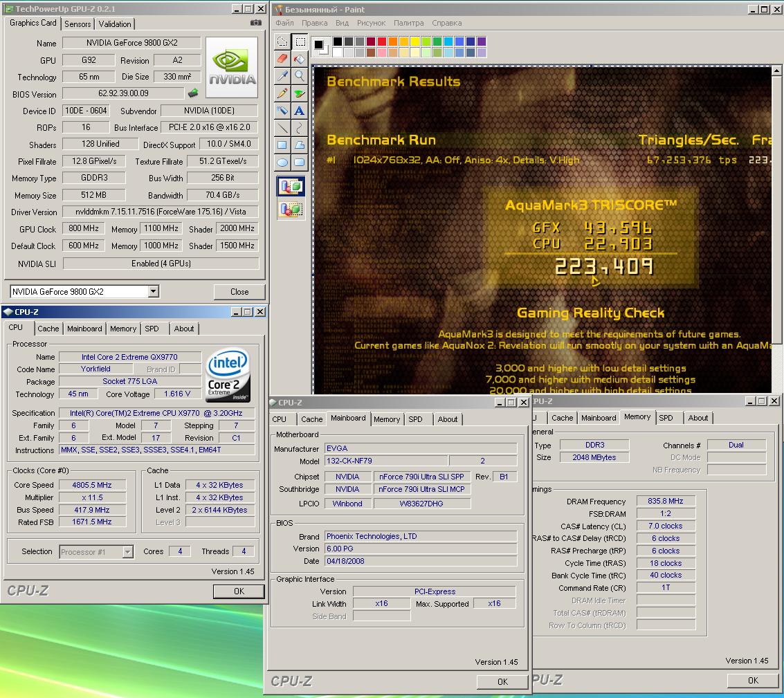Screen dimensions: 784x698
Task: Open the CPU tab in middle CPU-Z Mainboard window
Action: [279, 419]
